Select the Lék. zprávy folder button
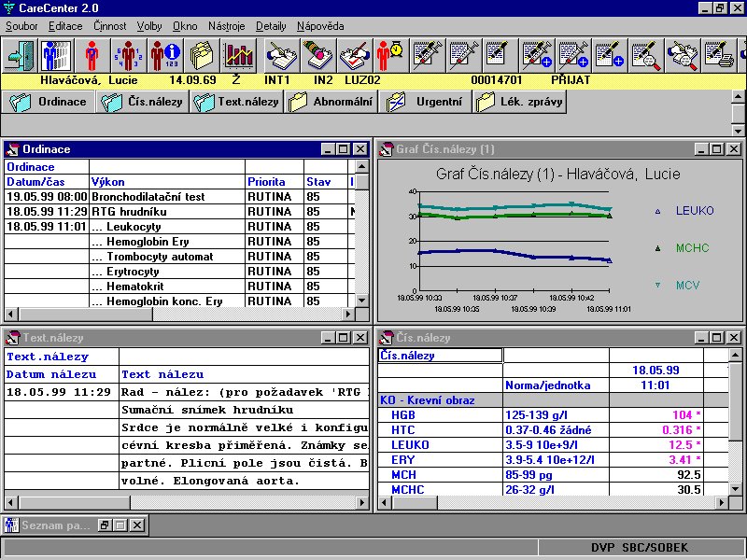The width and height of the screenshot is (747, 560). (519, 102)
